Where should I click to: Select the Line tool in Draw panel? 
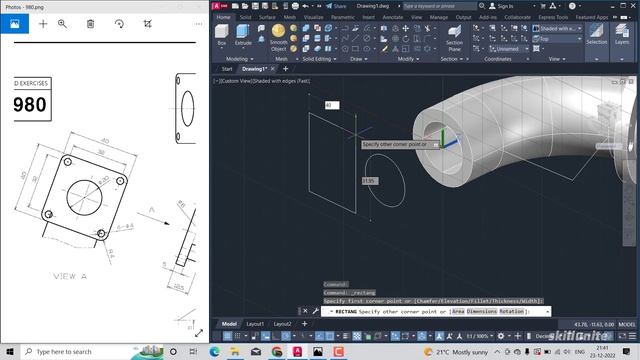356,39
